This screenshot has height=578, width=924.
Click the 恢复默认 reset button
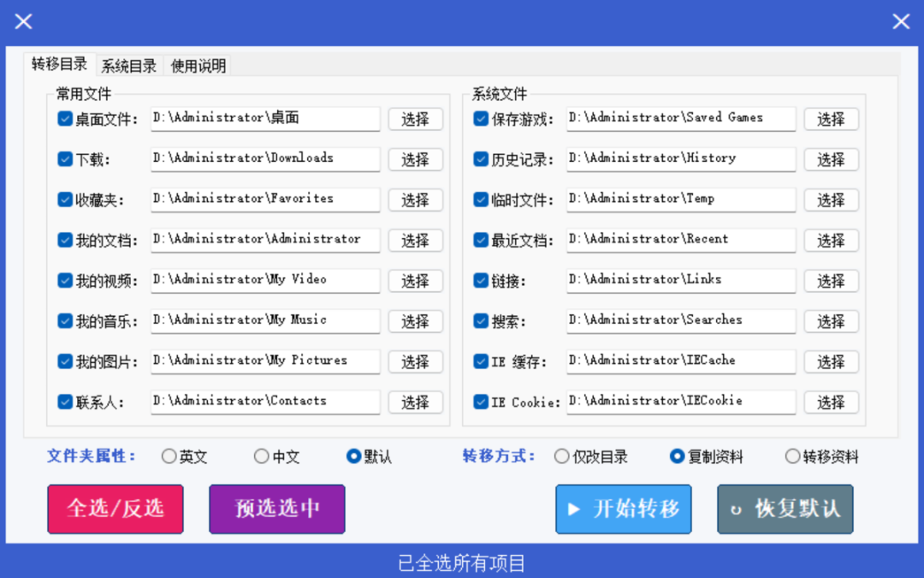click(x=785, y=509)
